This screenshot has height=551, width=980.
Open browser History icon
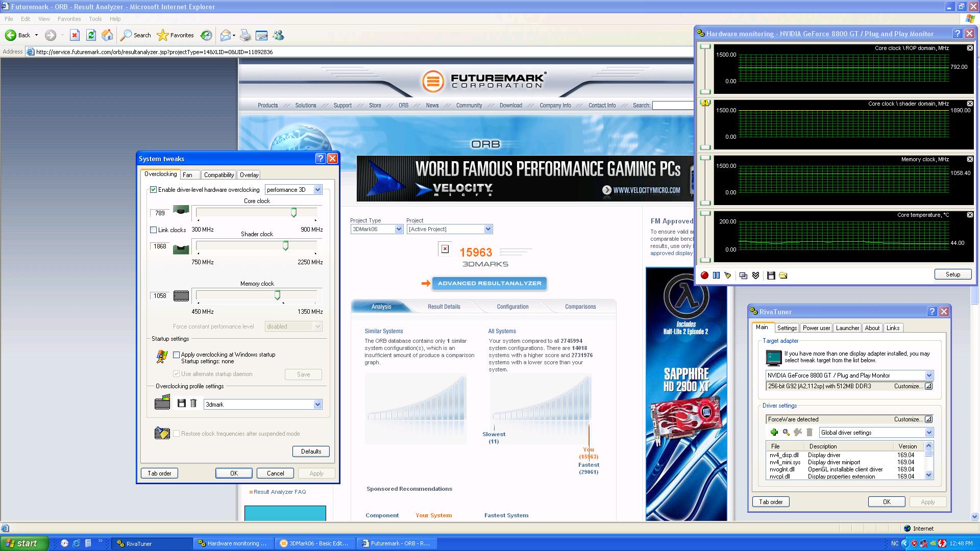206,35
